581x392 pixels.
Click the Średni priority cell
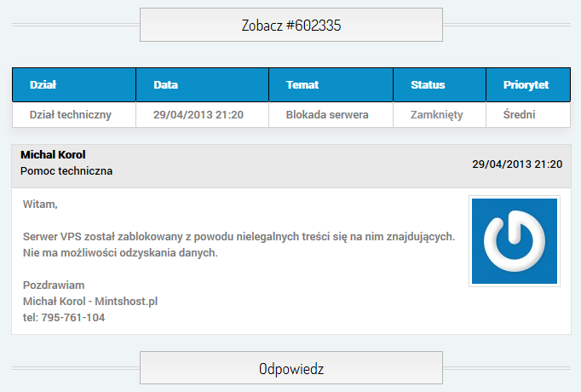(x=528, y=115)
